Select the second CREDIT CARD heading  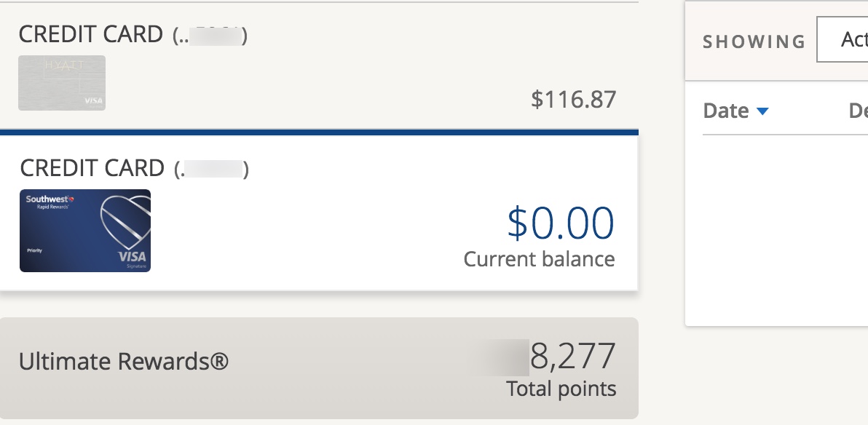[x=92, y=168]
